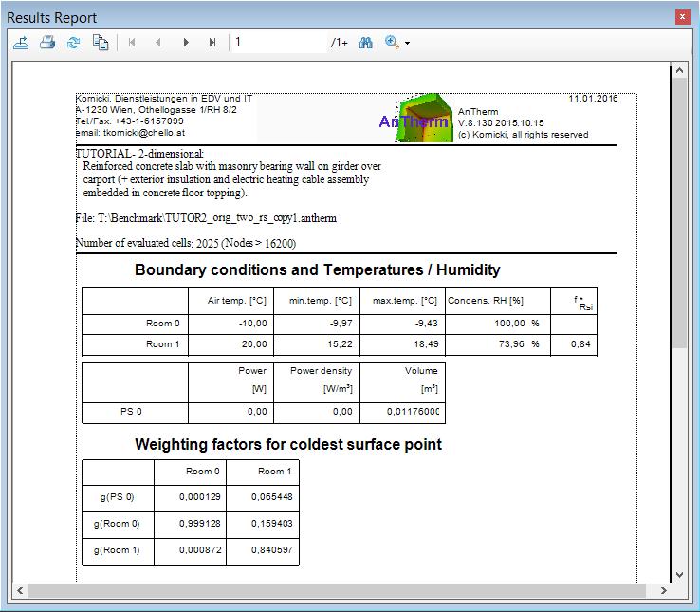Screen dimensions: 700x612
Task: Click the vertical scrollbar thumb
Action: [679, 213]
